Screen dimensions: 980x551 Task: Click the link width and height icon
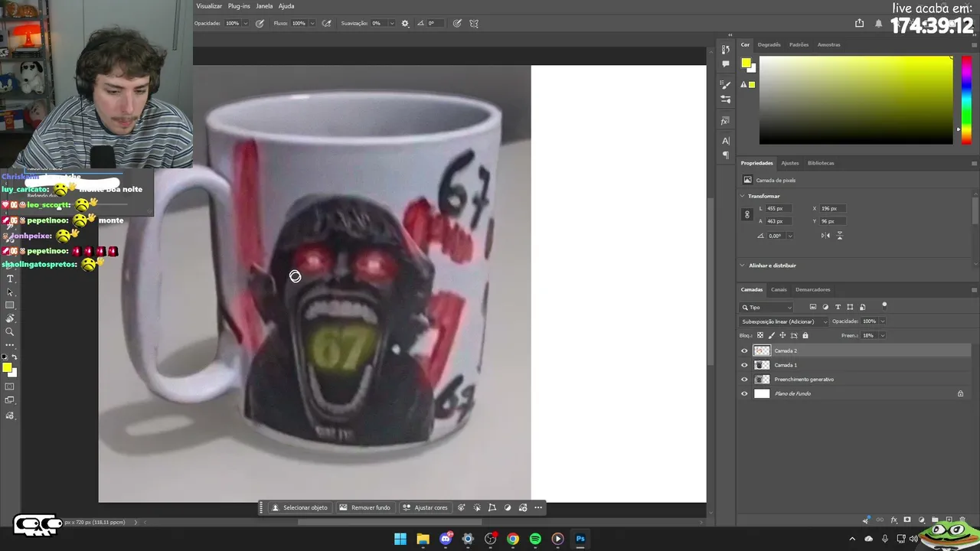tap(747, 215)
